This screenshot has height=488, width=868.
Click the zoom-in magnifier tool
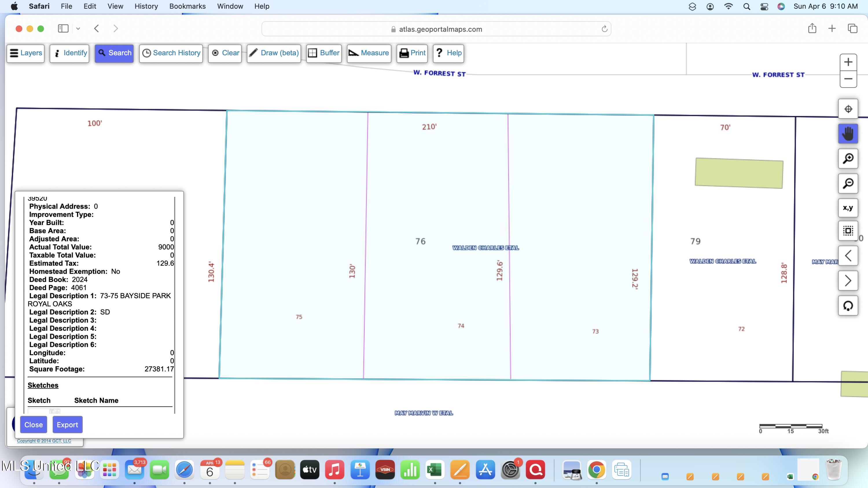point(848,159)
